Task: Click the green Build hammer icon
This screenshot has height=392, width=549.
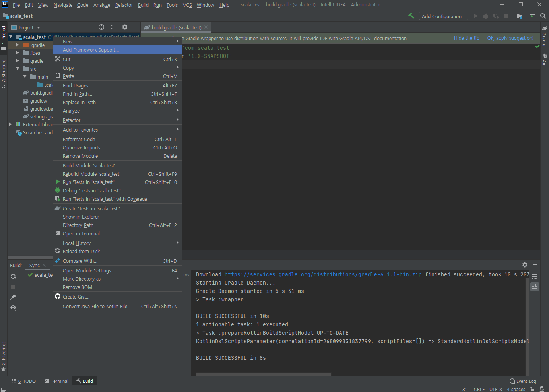Action: [x=411, y=16]
